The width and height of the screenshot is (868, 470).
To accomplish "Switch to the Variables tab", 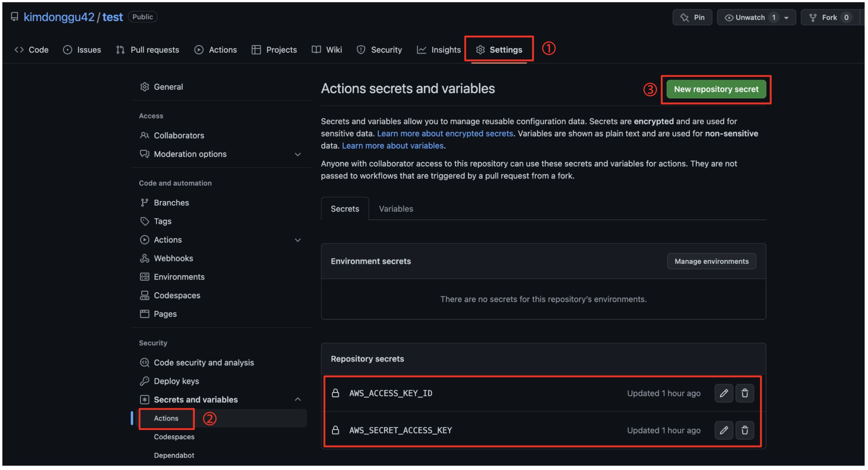I will point(396,209).
